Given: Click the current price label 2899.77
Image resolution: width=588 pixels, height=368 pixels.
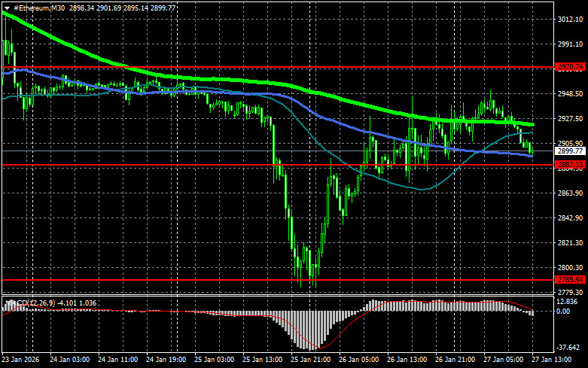Looking at the screenshot, I should coord(571,151).
